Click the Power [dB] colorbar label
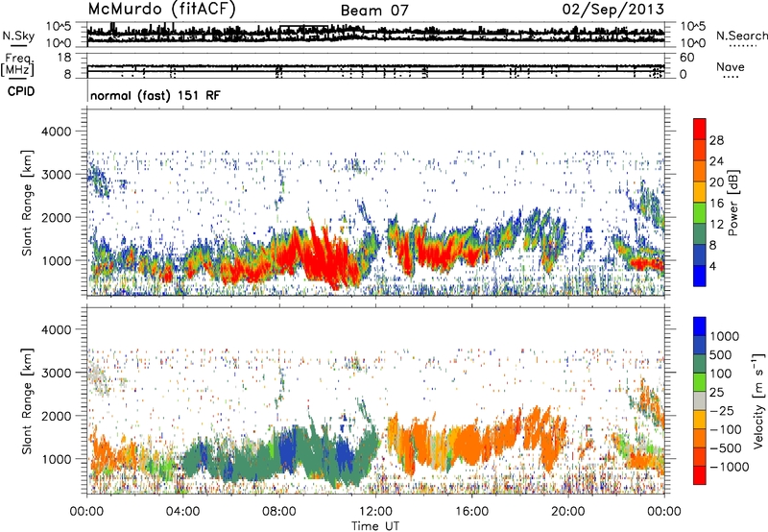768x532 pixels. pyautogui.click(x=732, y=203)
